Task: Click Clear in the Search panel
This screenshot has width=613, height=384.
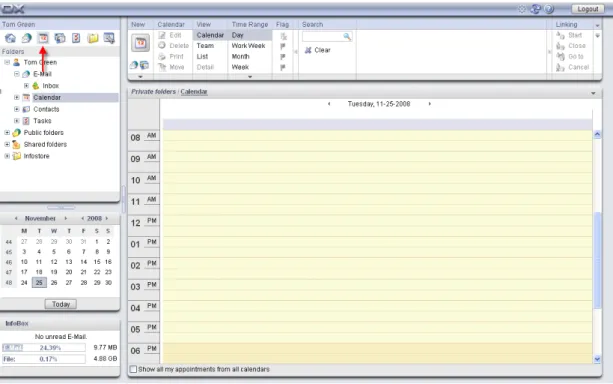Action: click(x=322, y=50)
